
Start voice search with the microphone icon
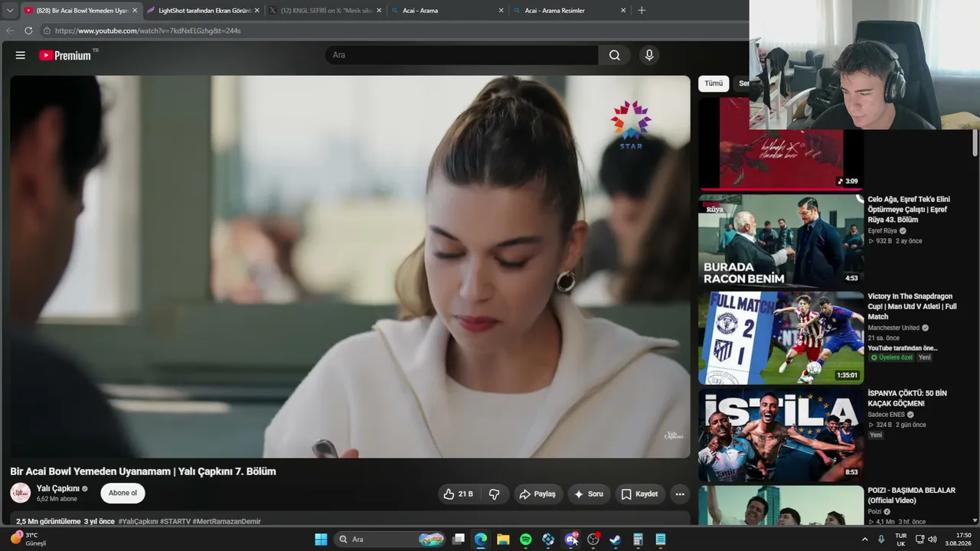(649, 55)
